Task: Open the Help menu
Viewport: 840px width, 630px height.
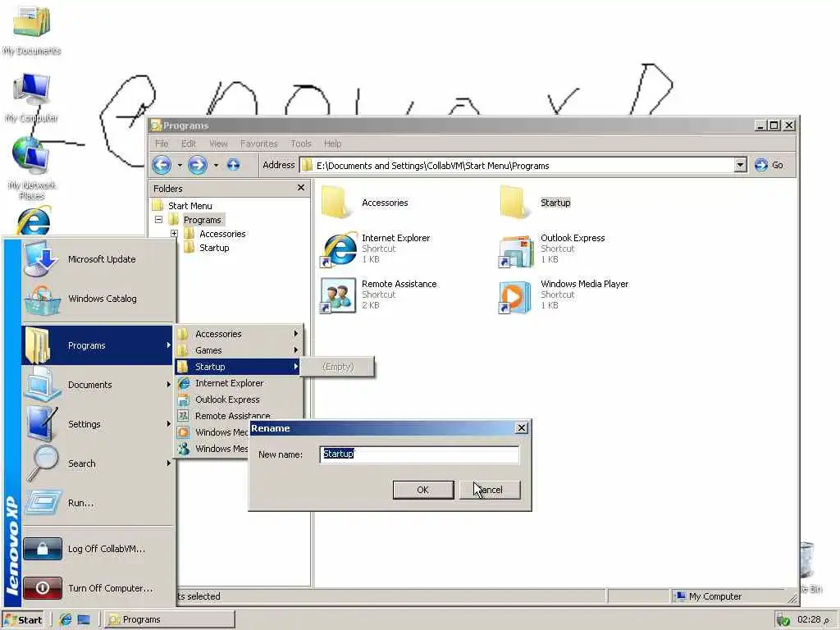Action: [332, 144]
